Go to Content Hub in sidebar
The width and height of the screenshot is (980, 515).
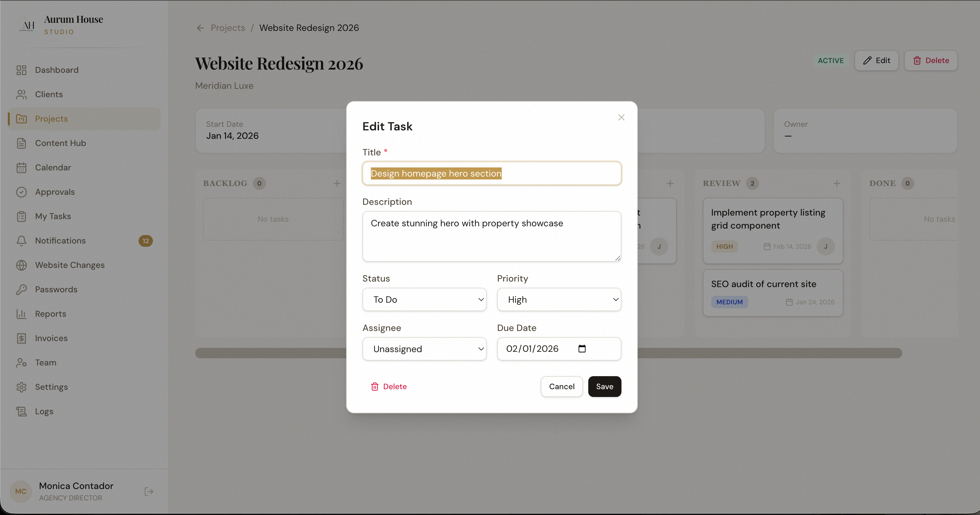[60, 143]
